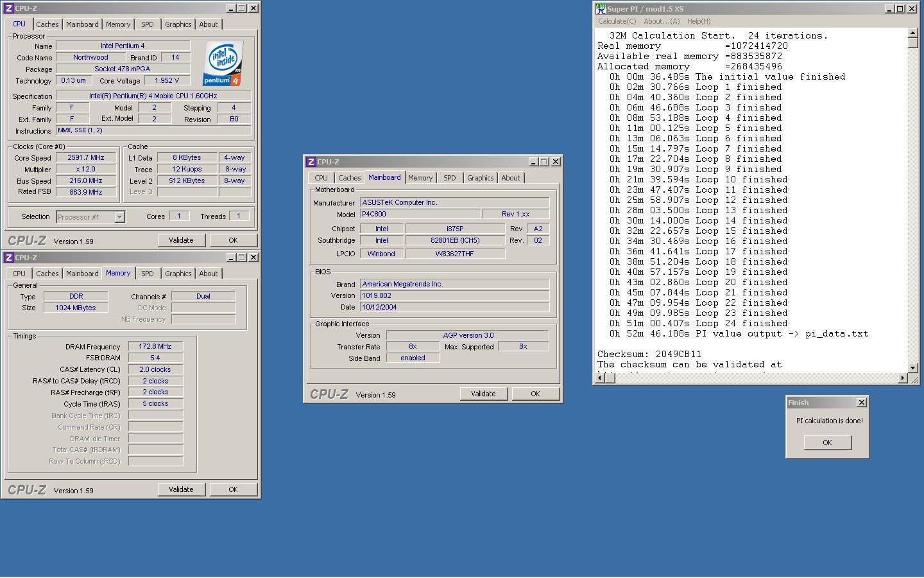
Task: Click the memory Size value 1024 MBytes
Action: click(x=76, y=308)
